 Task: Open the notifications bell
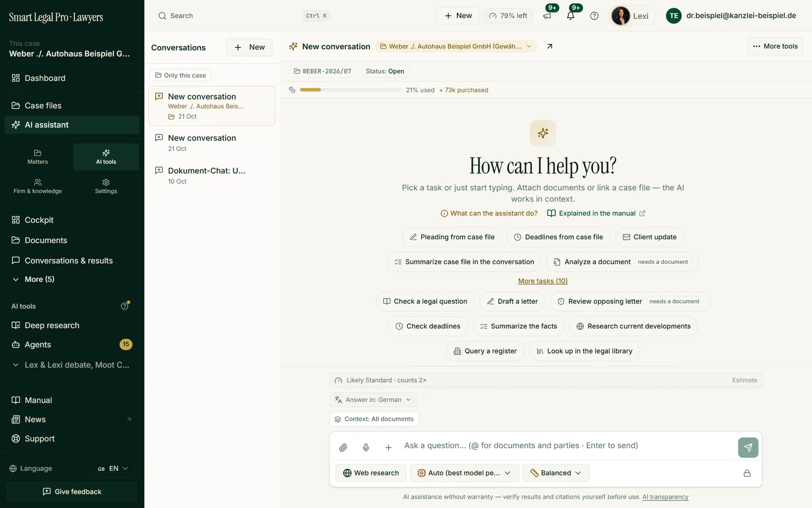570,16
